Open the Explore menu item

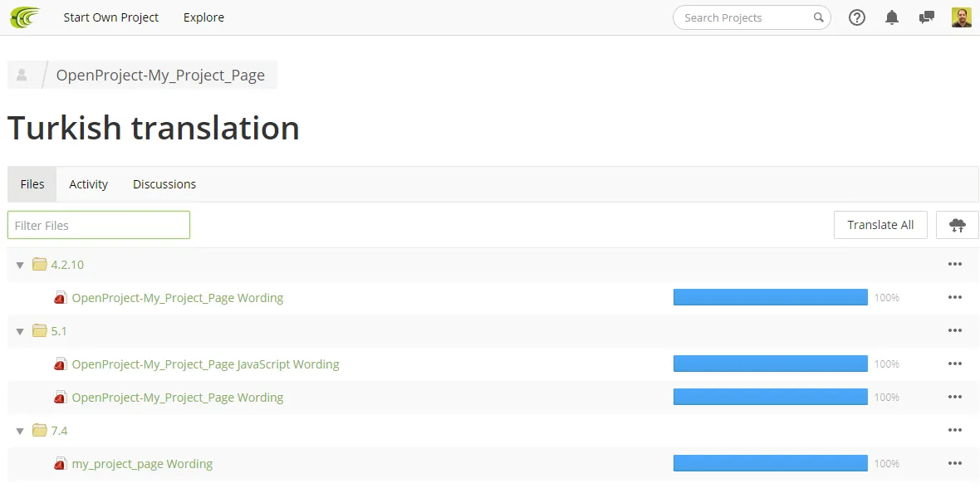click(x=203, y=17)
